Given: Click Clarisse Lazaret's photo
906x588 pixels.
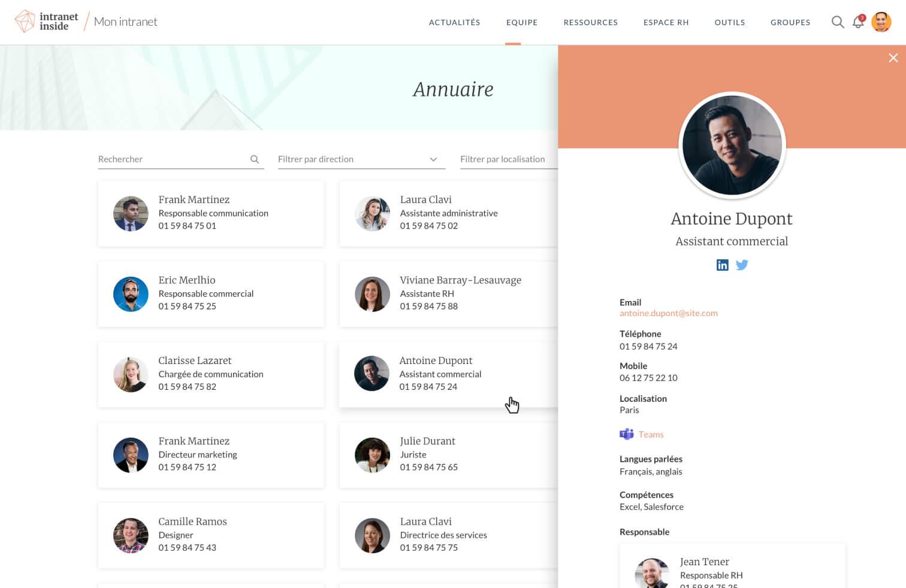Looking at the screenshot, I should tap(131, 374).
